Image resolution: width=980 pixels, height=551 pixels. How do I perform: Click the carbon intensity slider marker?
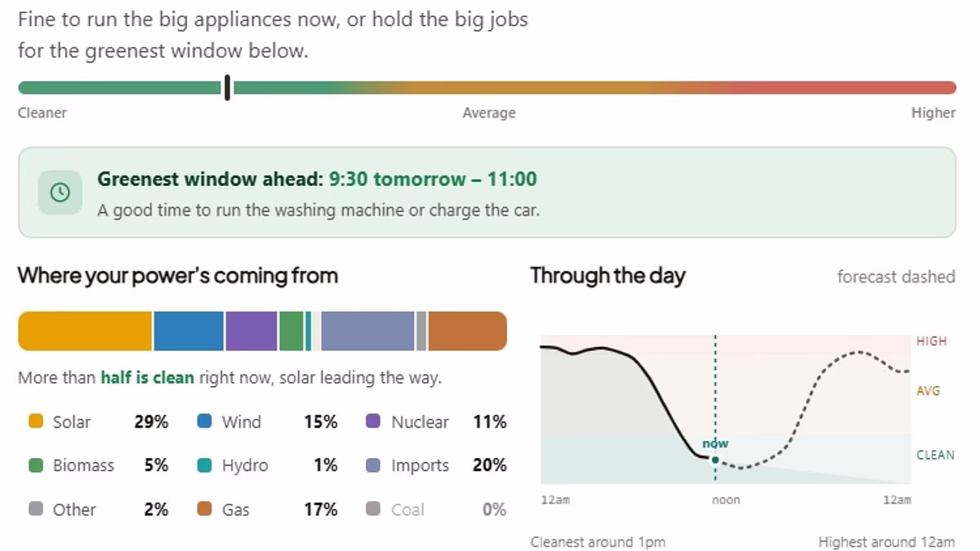click(227, 87)
